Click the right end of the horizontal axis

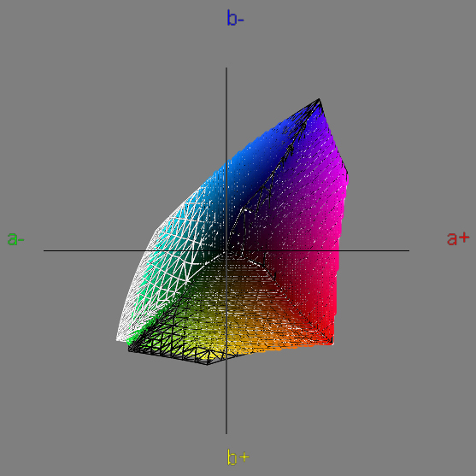[x=408, y=250]
